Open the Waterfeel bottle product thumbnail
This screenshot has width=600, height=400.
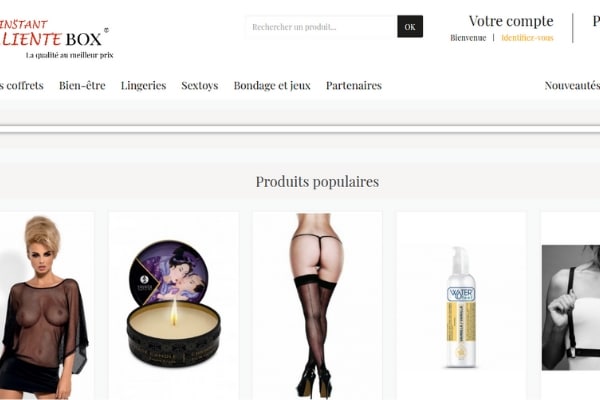(461, 306)
